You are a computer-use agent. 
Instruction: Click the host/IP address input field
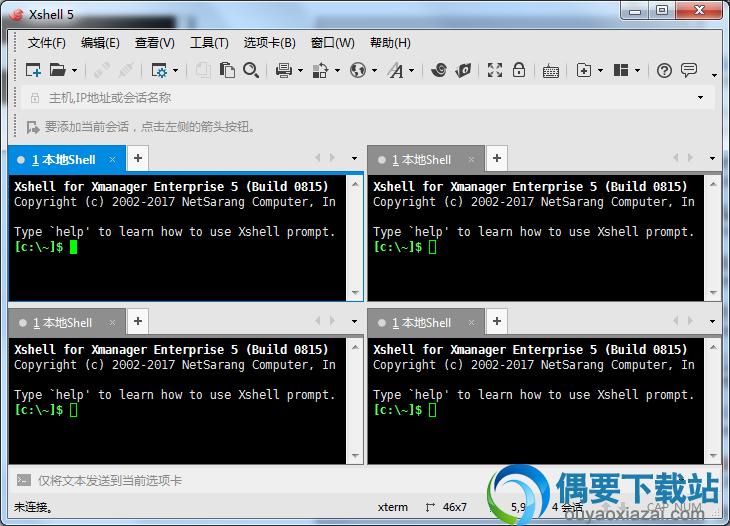tap(368, 98)
